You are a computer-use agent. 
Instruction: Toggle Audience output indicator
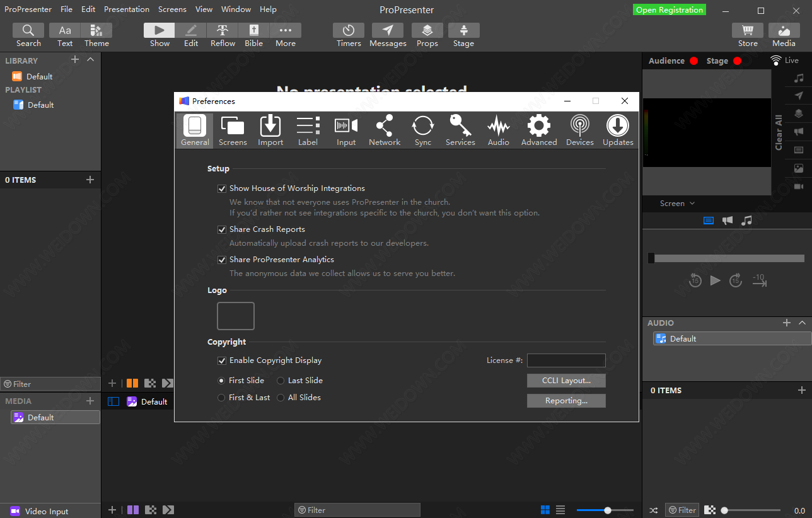693,61
